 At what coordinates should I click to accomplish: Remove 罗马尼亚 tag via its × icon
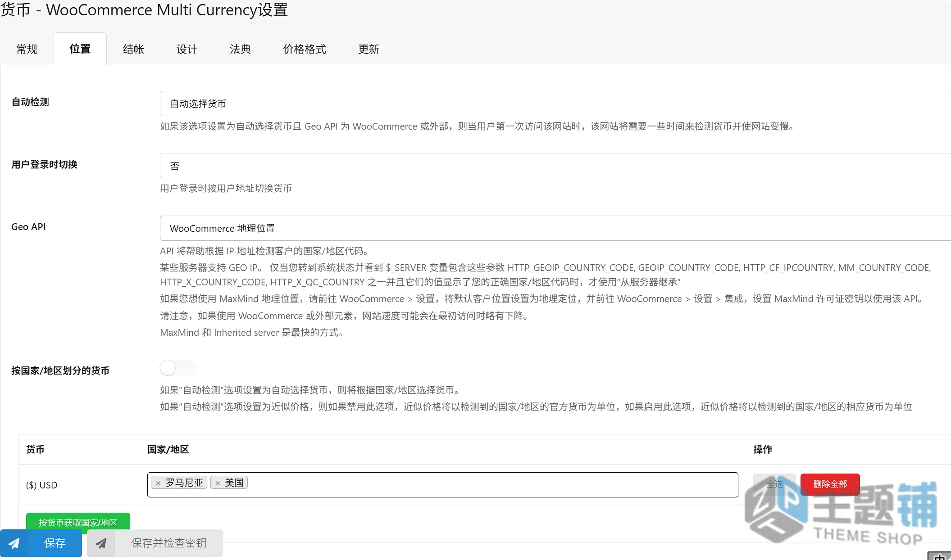coord(158,483)
